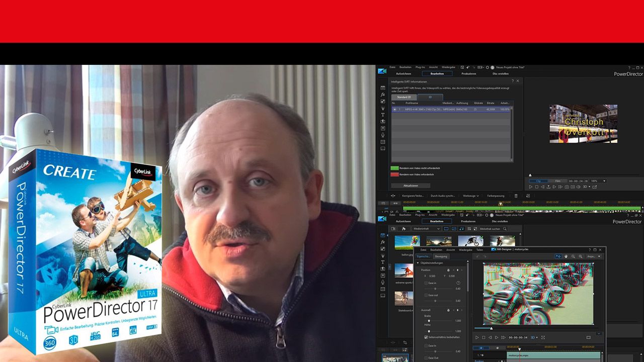This screenshot has height=362, width=644.
Task: Collapse the Objekteinstellungen section
Action: (419, 263)
